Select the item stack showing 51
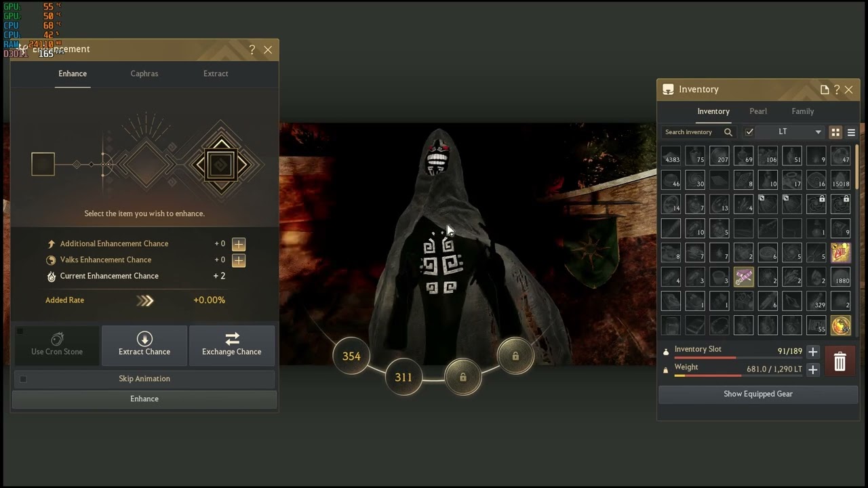Image resolution: width=868 pixels, height=488 pixels. coord(792,156)
